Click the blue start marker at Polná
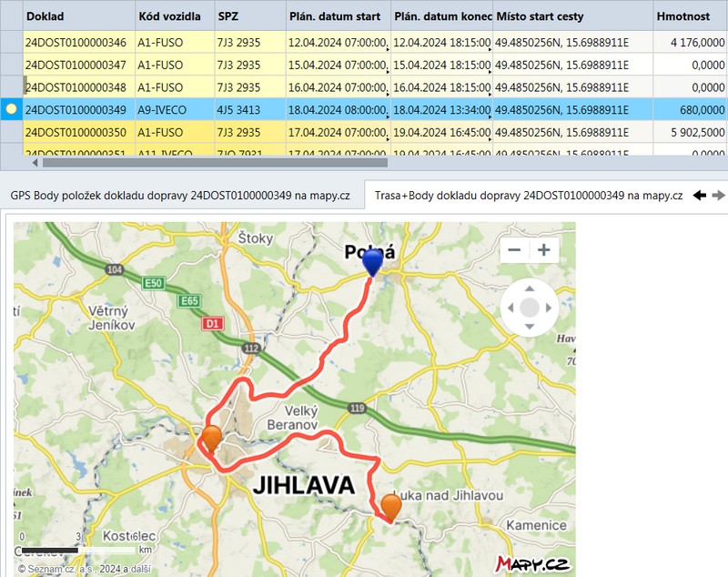This screenshot has height=577, width=728. pos(371,262)
